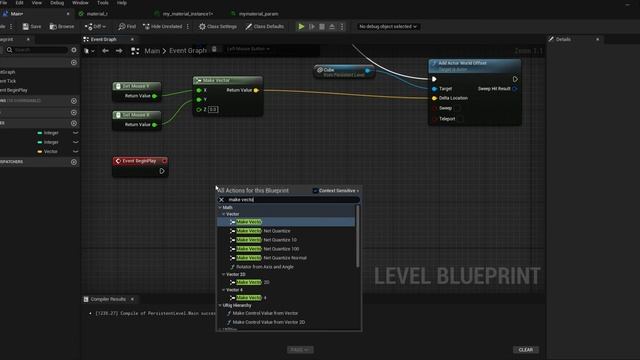Click the Save toolbar button
Viewport: 640px width, 360px height.
pyautogui.click(x=31, y=27)
